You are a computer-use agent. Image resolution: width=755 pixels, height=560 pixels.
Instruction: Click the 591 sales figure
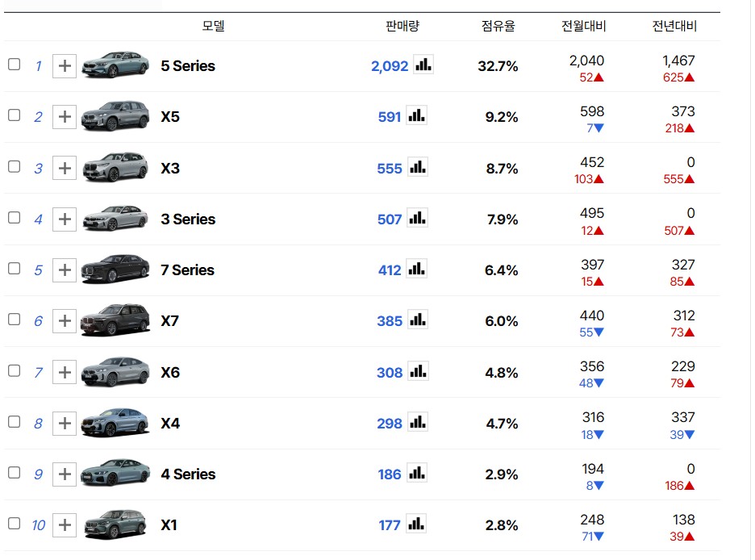(x=390, y=117)
